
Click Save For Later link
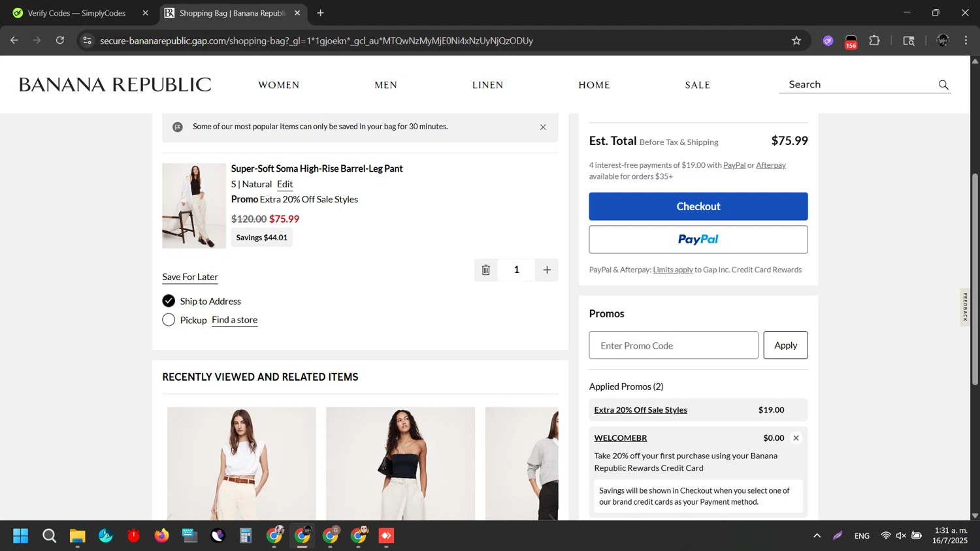190,277
